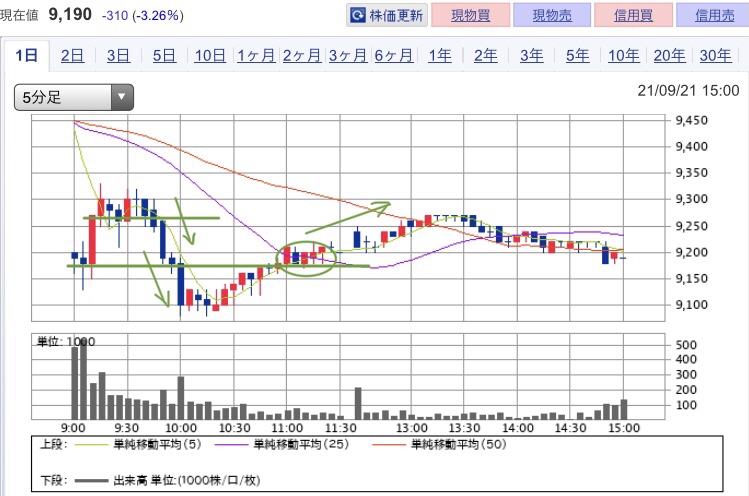This screenshot has width=749, height=496.
Task: Click the 15:00 time axis label
Action: 624,428
